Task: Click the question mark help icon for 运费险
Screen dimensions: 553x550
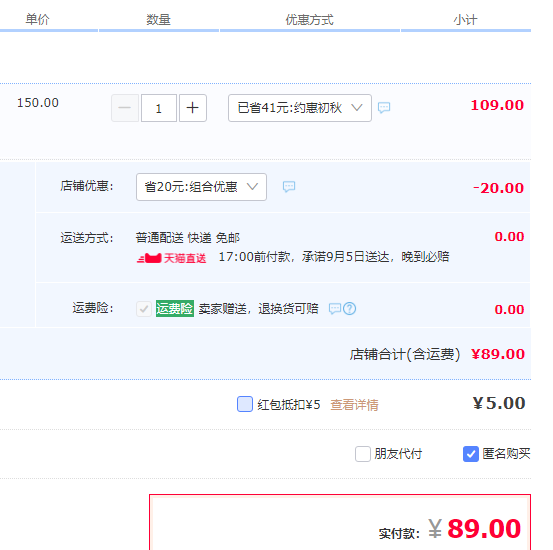Action: coord(350,309)
